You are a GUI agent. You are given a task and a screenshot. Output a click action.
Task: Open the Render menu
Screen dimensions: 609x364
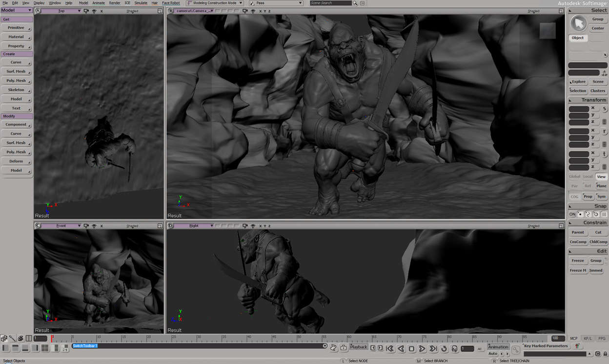click(115, 3)
